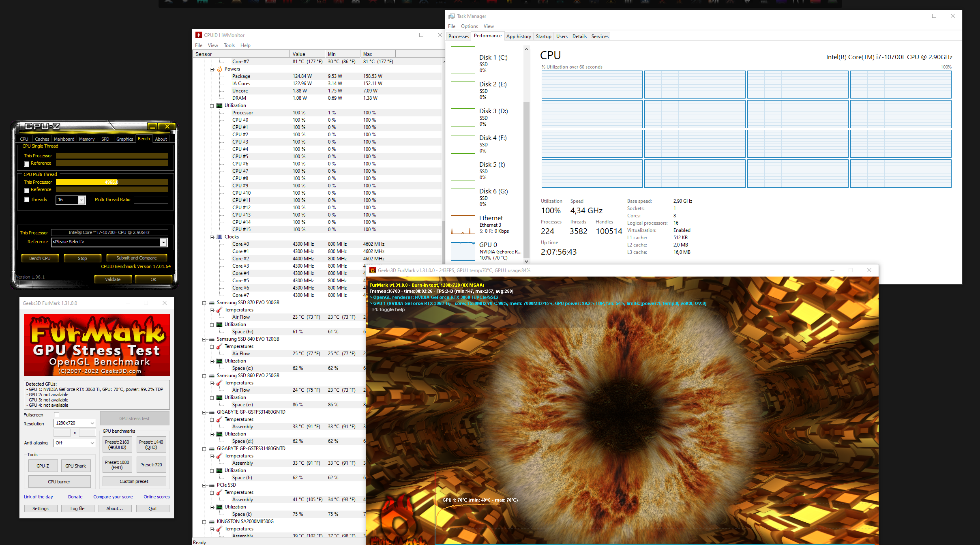This screenshot has width=980, height=545.
Task: Open the Anti-aliasing dropdown in FurMark
Action: click(75, 443)
